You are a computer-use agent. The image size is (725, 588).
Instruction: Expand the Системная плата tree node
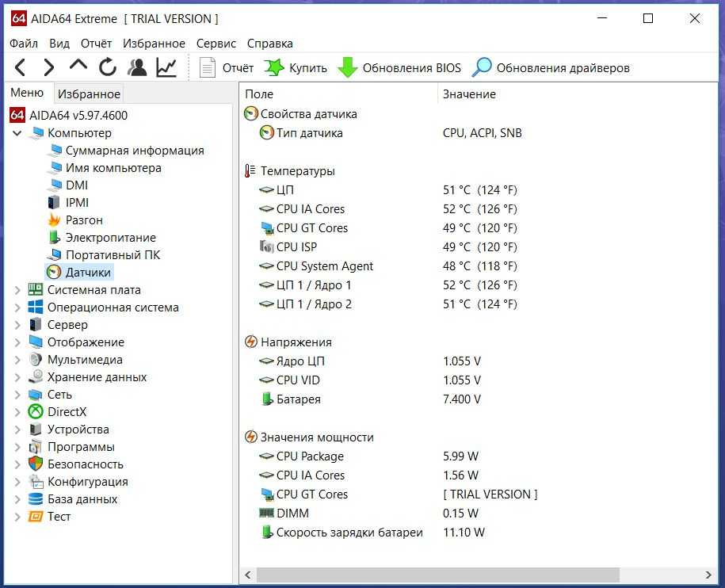(17, 290)
